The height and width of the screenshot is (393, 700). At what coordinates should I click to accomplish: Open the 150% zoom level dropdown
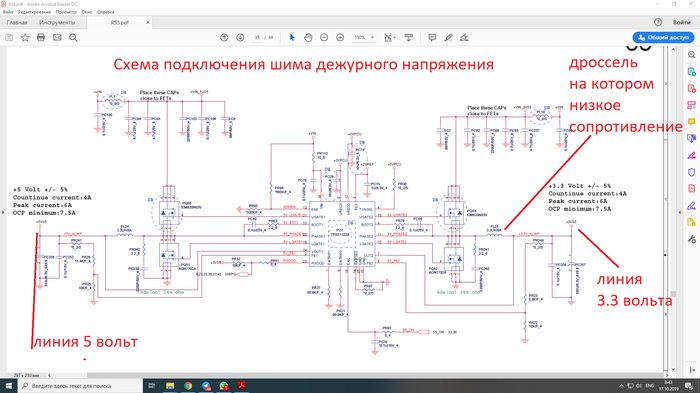[364, 38]
